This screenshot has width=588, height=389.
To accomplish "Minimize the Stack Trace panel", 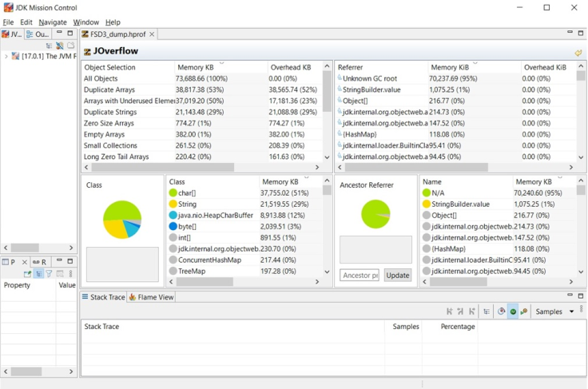I will (570, 296).
